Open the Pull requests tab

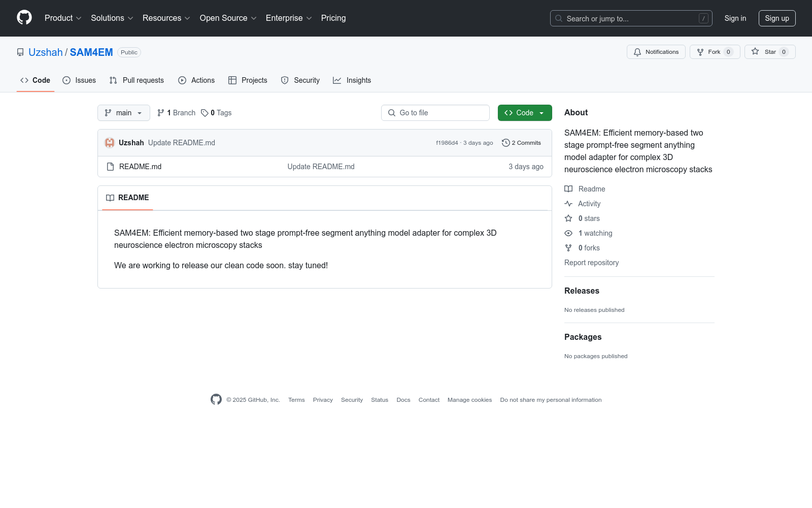click(x=137, y=80)
